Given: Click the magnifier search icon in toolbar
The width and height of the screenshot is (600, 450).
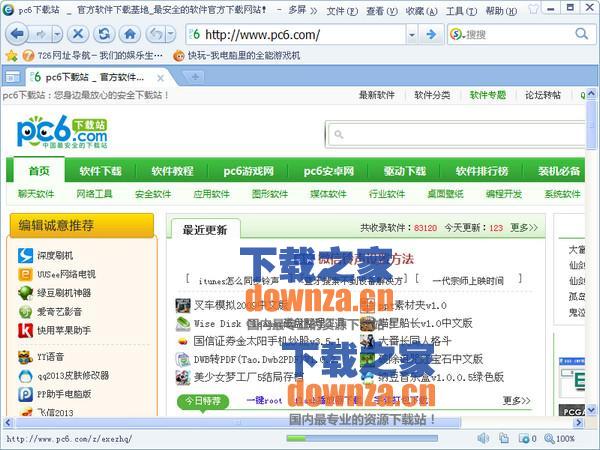Looking at the screenshot, I should [x=582, y=34].
